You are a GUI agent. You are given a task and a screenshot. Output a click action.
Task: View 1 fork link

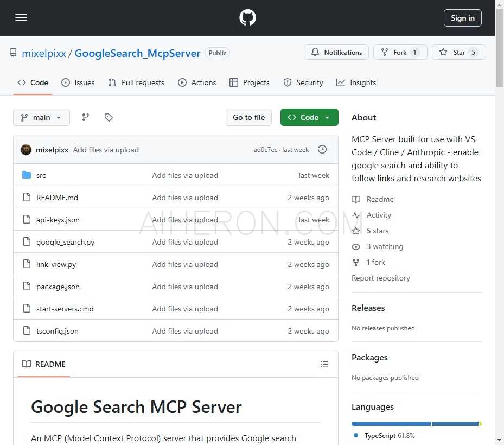pos(368,262)
